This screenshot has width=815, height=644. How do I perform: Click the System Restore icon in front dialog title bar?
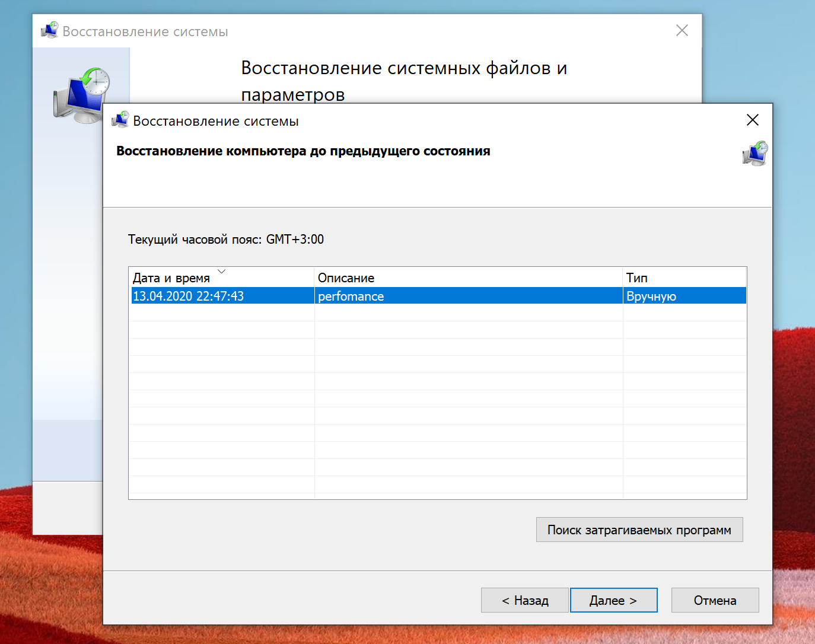point(120,120)
